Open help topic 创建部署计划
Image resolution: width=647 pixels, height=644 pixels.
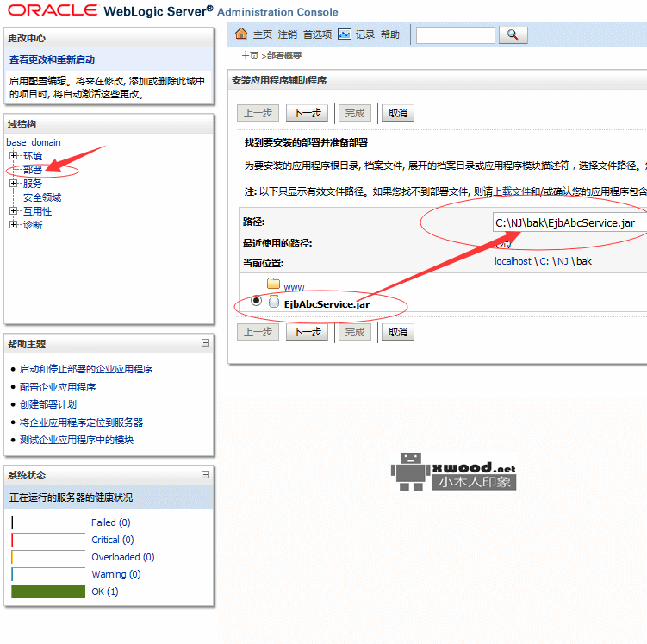pyautogui.click(x=48, y=404)
